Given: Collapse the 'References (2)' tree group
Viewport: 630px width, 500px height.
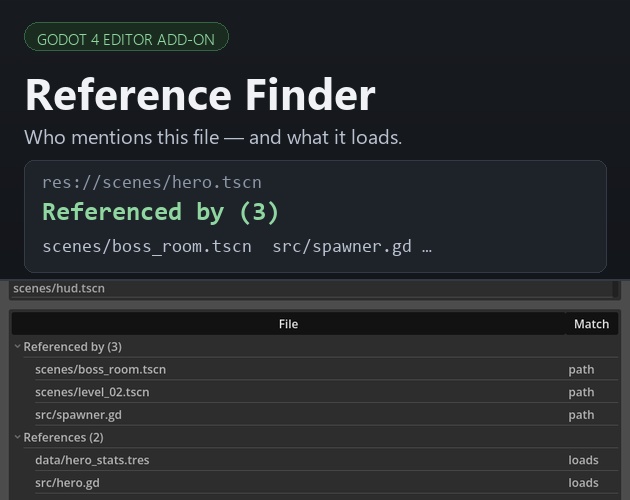Looking at the screenshot, I should [17, 437].
